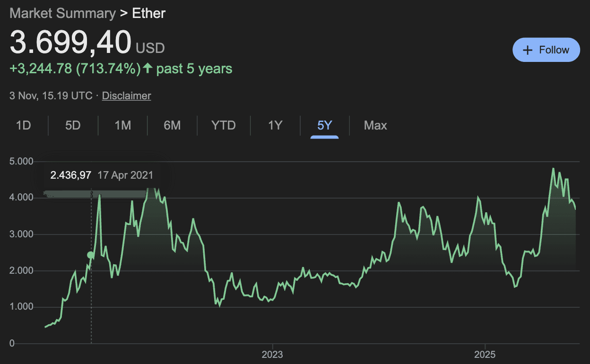Click the green data point on chart
The image size is (590, 364).
pyautogui.click(x=91, y=255)
